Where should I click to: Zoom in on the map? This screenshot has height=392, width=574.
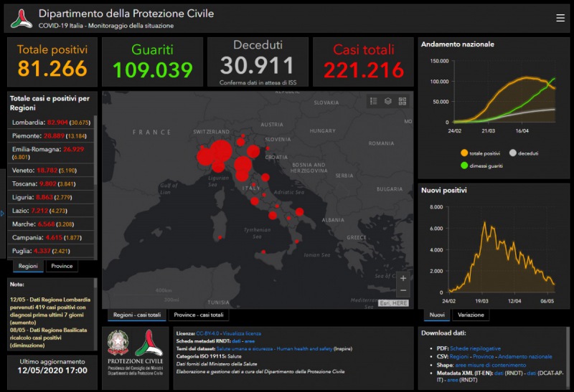click(403, 278)
